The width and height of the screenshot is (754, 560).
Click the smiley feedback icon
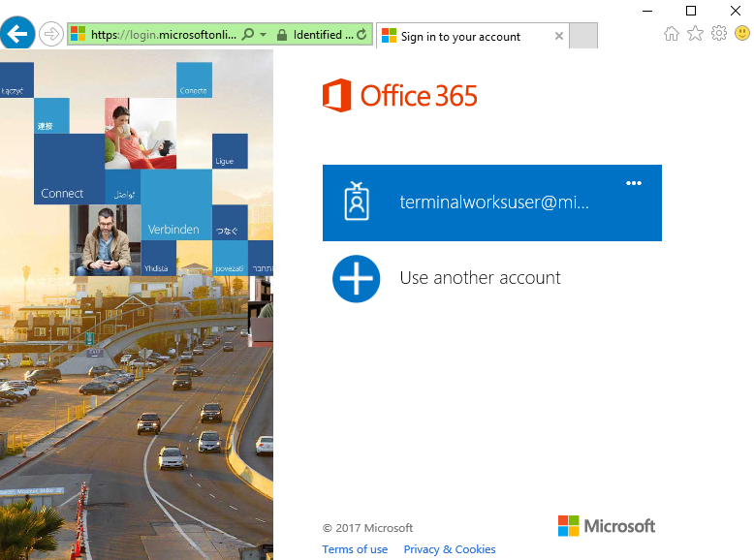coord(742,34)
